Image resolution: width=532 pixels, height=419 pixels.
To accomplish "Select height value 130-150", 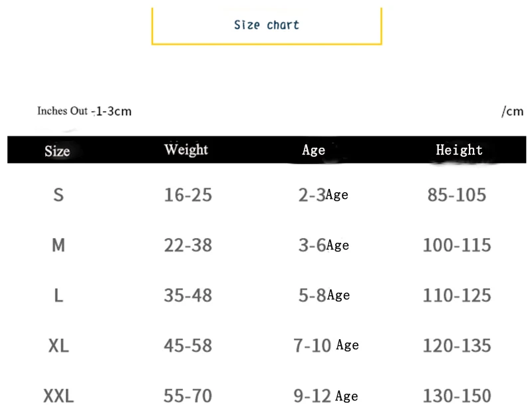I will (x=457, y=396).
